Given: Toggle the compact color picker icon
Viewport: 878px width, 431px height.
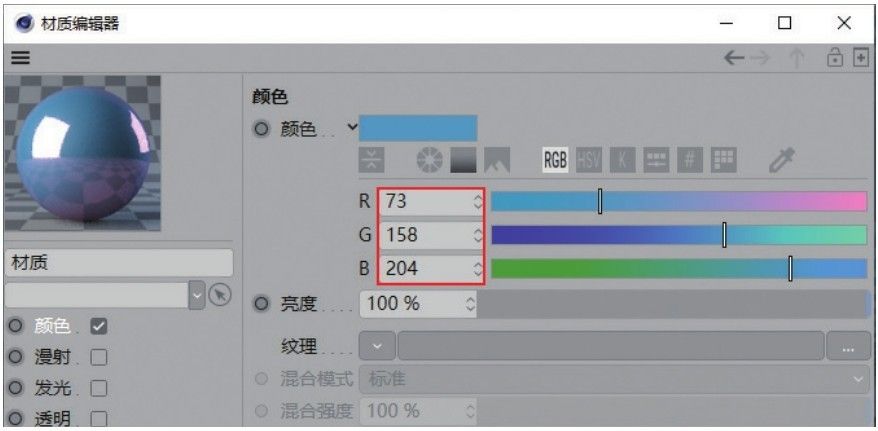Looking at the screenshot, I should point(371,161).
